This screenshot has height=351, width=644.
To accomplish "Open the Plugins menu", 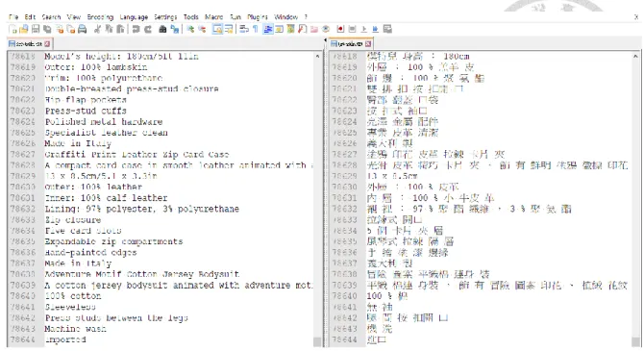I will click(x=258, y=17).
